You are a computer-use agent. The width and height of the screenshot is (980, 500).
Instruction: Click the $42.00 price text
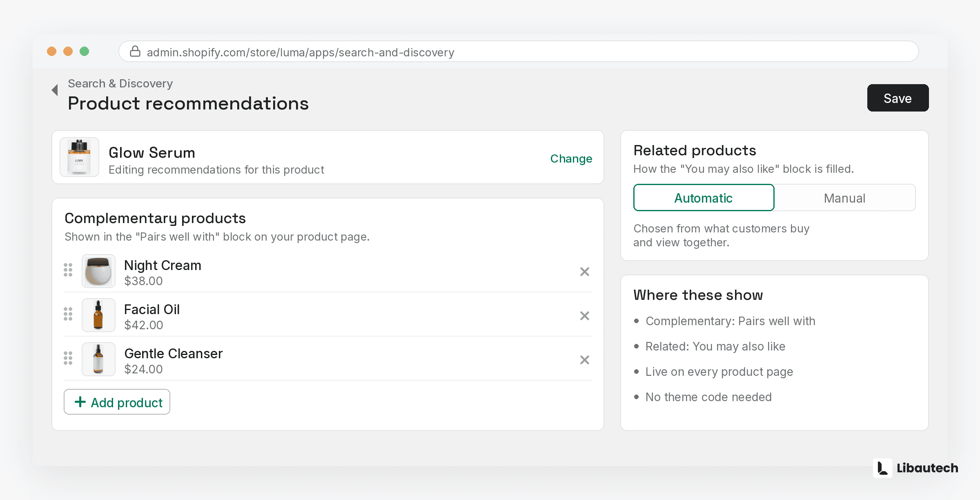[144, 325]
